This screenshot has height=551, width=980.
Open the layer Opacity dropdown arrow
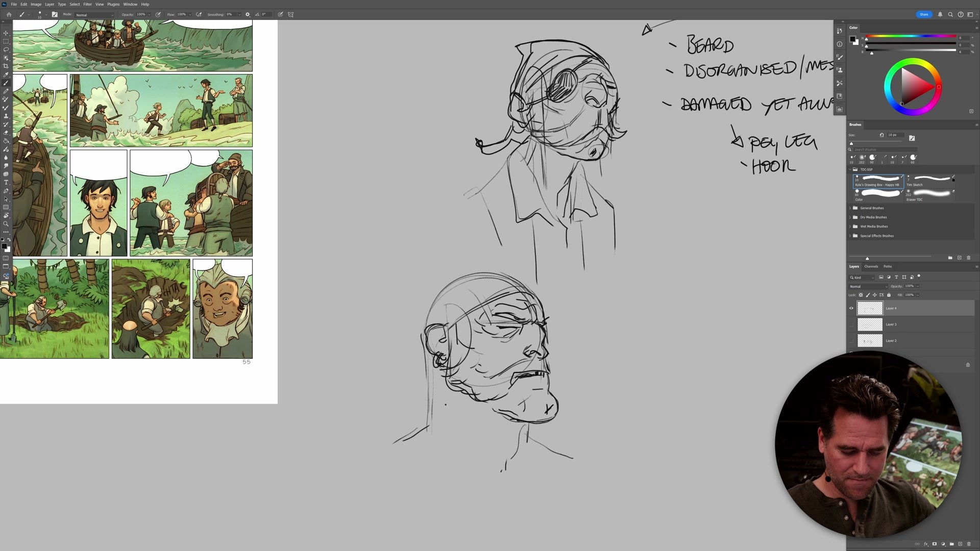[917, 286]
